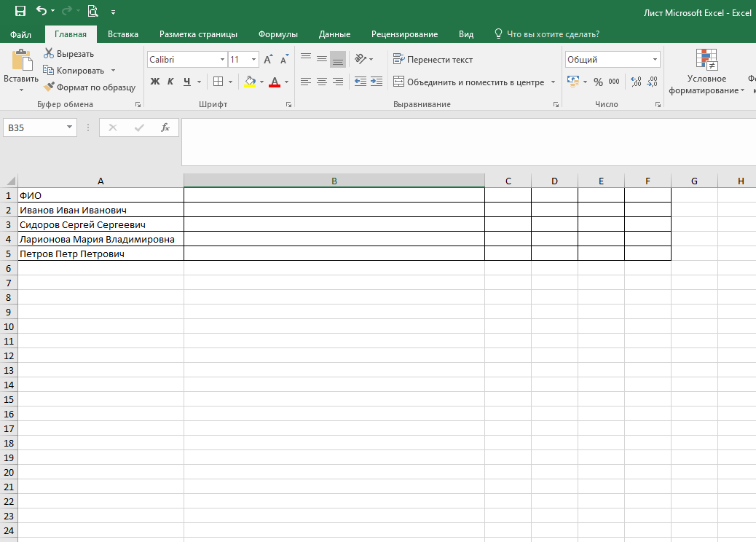Align text to bottom of cell
Viewport: 756px width, 542px height.
[x=338, y=59]
